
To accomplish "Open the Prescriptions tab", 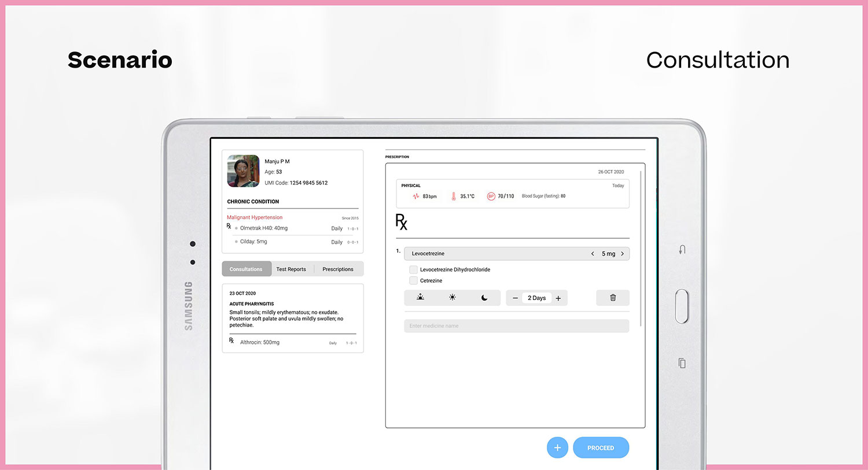I will click(338, 269).
